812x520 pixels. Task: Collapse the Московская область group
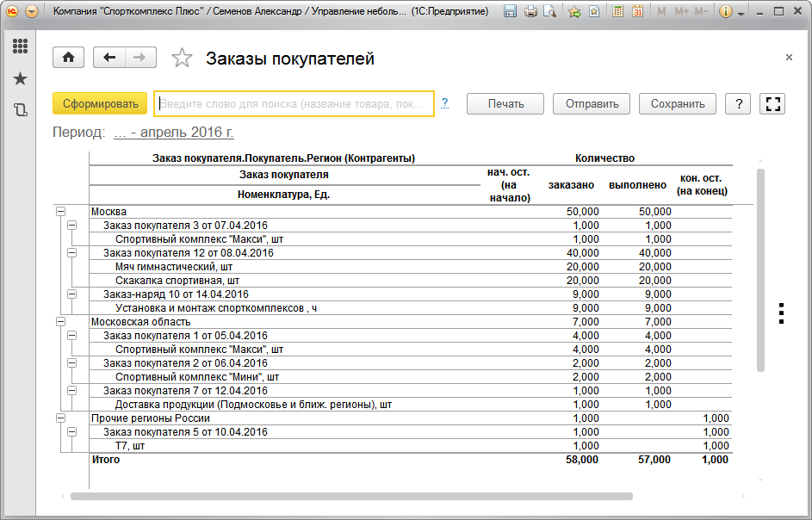[60, 321]
